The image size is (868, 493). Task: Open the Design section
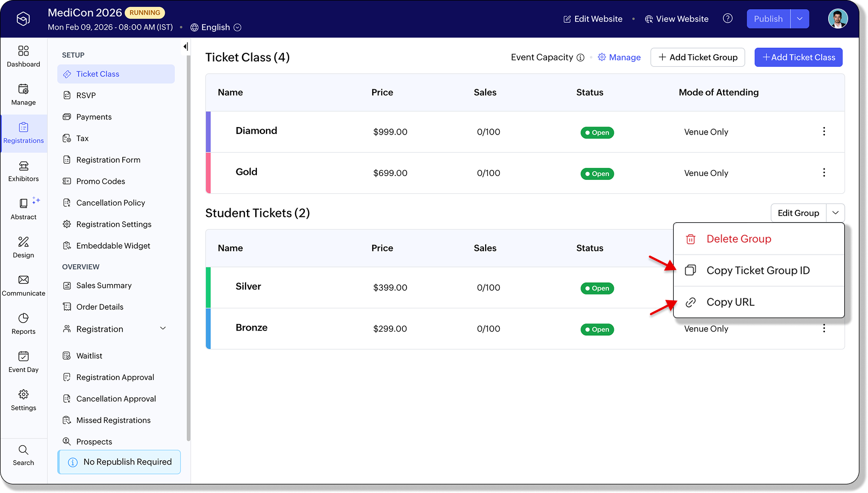coord(24,248)
